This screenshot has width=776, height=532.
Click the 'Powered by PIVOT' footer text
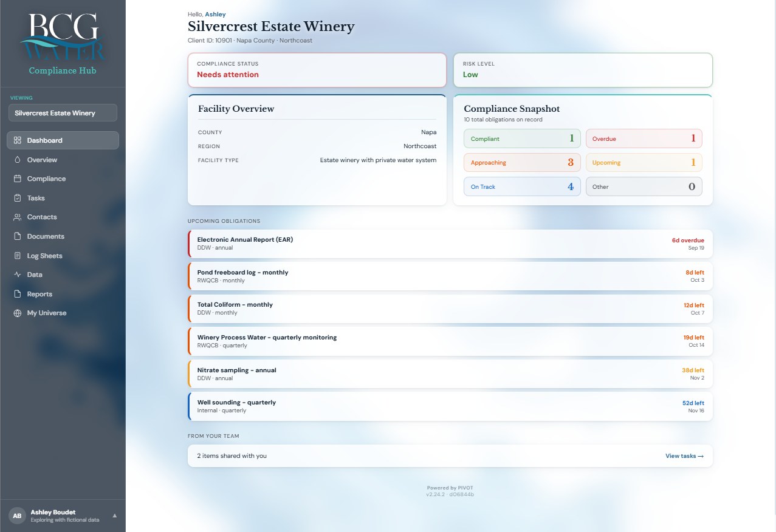coord(450,488)
